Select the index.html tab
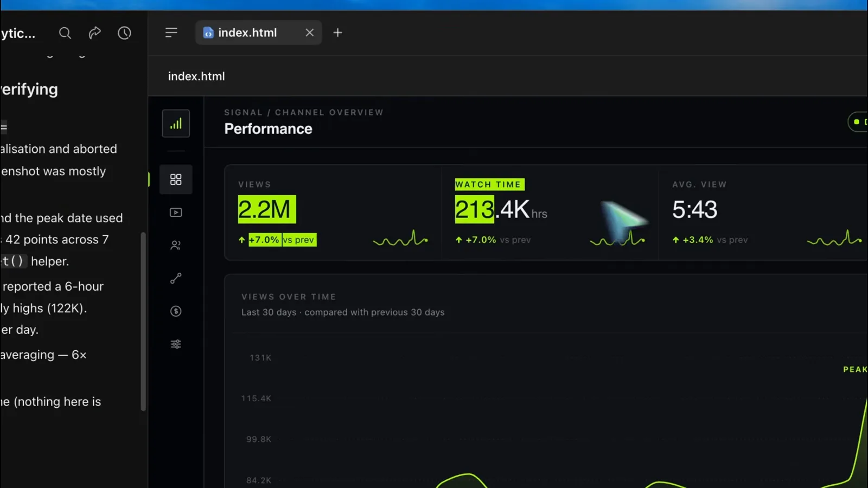Image resolution: width=868 pixels, height=488 pixels. click(x=258, y=33)
